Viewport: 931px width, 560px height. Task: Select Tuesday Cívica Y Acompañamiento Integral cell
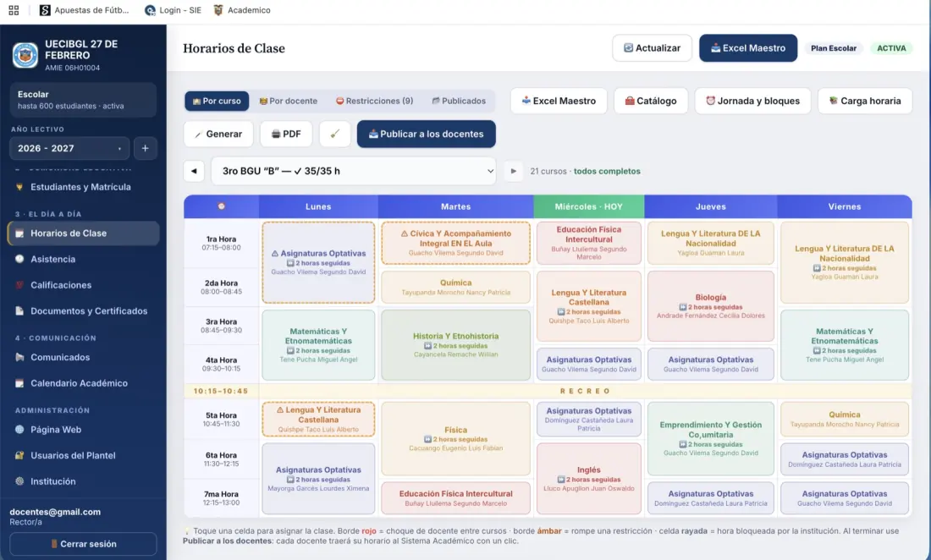pos(456,243)
